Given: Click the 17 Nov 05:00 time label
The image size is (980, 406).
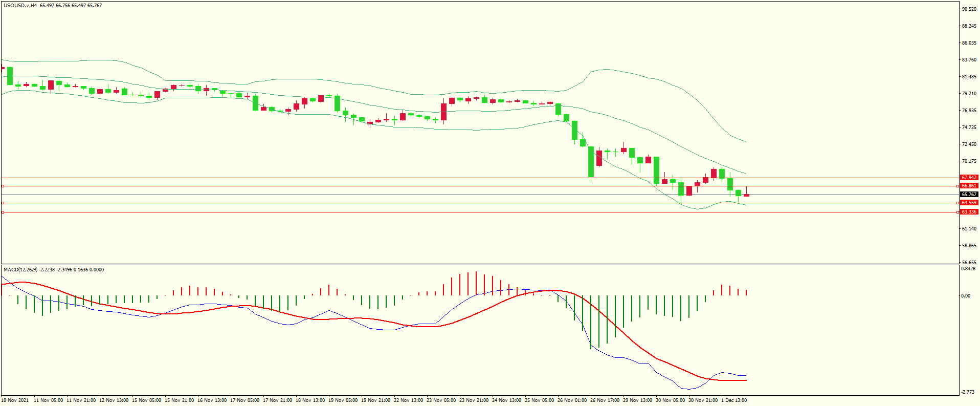Looking at the screenshot, I should coord(245,400).
